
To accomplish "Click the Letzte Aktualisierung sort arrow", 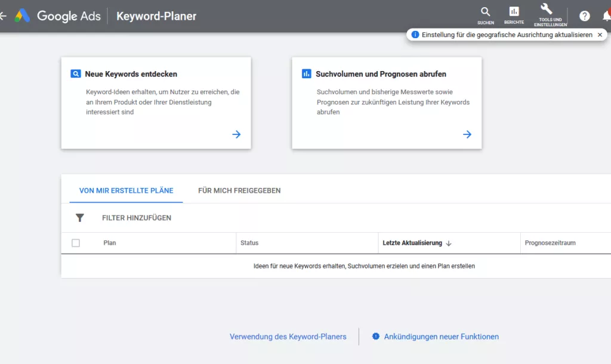I will [x=449, y=243].
